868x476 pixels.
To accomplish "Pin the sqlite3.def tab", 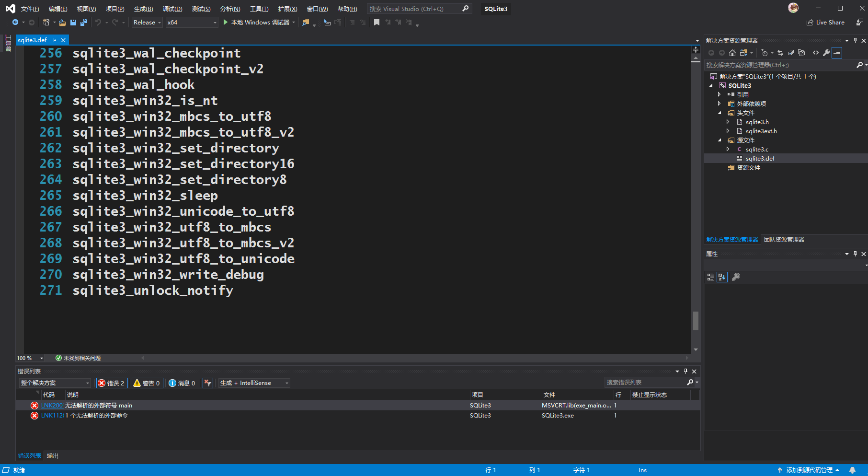I will coord(55,40).
